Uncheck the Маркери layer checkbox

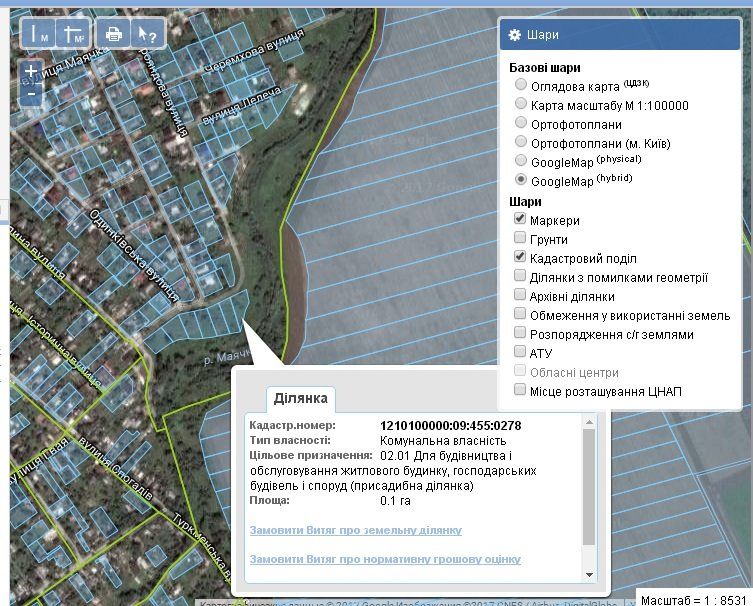pyautogui.click(x=520, y=219)
